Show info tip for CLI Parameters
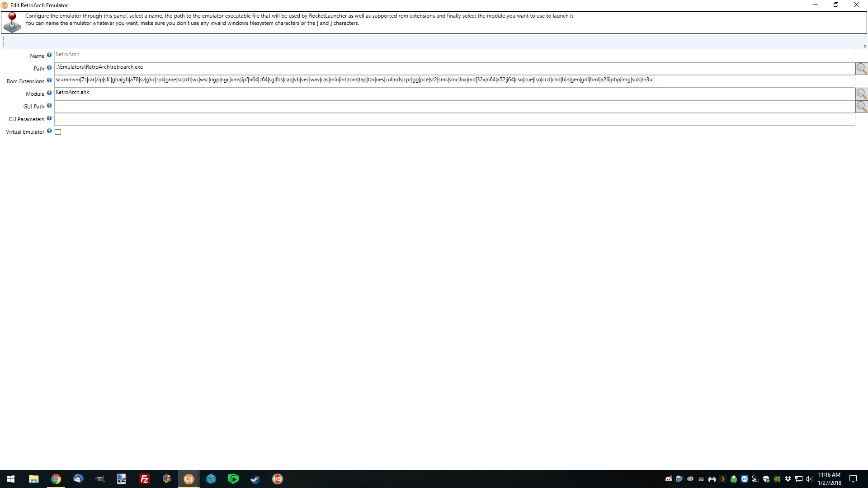The height and width of the screenshot is (488, 868). coord(49,118)
